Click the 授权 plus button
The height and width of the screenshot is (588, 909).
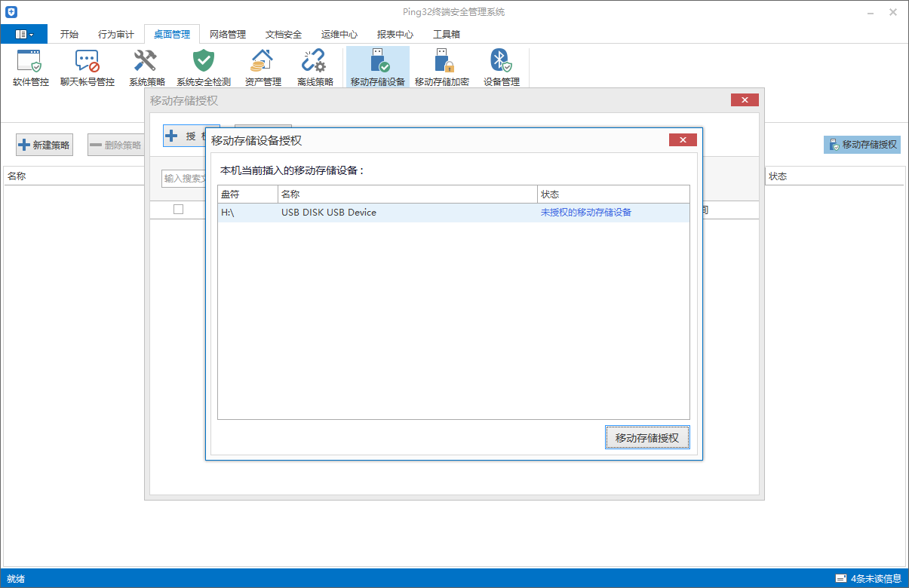(184, 136)
